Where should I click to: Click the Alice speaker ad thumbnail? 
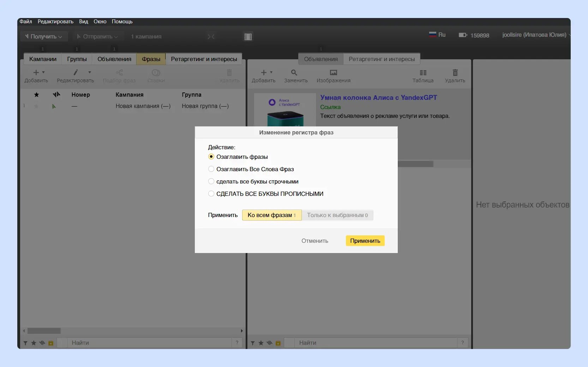click(285, 110)
